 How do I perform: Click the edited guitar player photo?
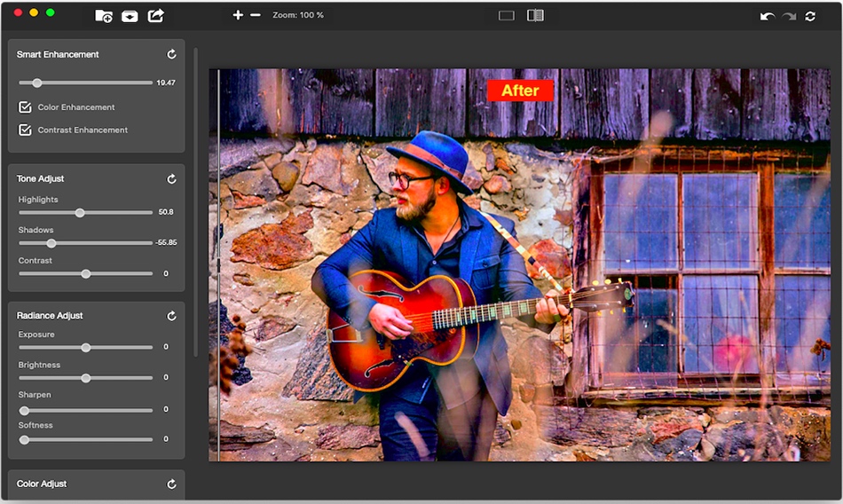point(519,264)
